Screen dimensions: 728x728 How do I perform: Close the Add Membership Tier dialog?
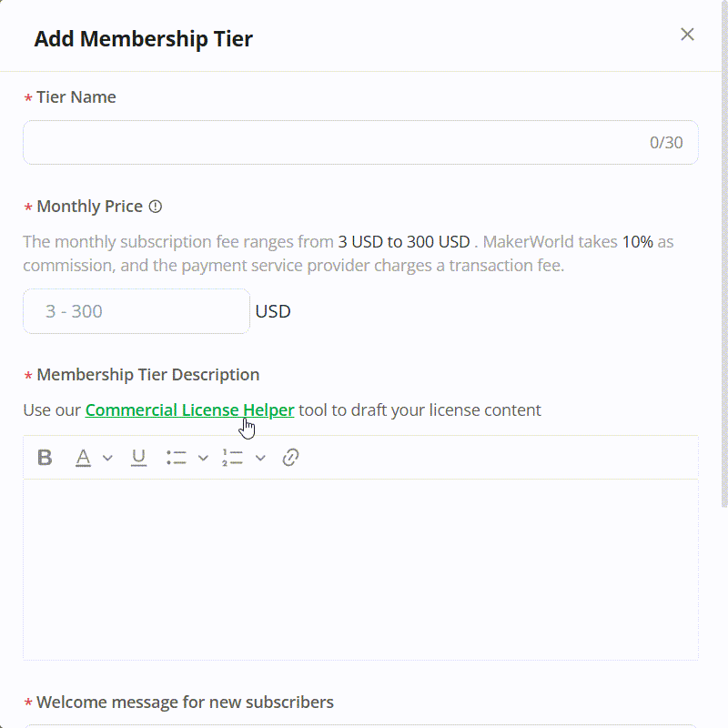687,35
